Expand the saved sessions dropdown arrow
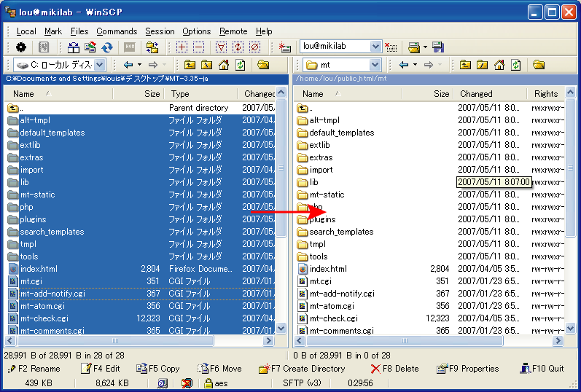581x392 pixels. coord(426,47)
